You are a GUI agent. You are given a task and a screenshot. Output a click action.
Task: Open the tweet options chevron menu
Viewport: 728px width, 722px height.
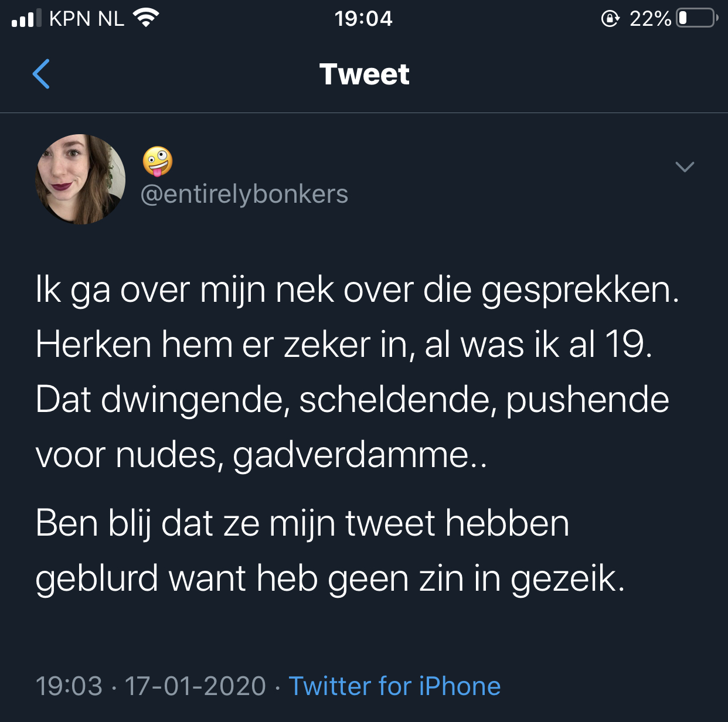[x=685, y=167]
